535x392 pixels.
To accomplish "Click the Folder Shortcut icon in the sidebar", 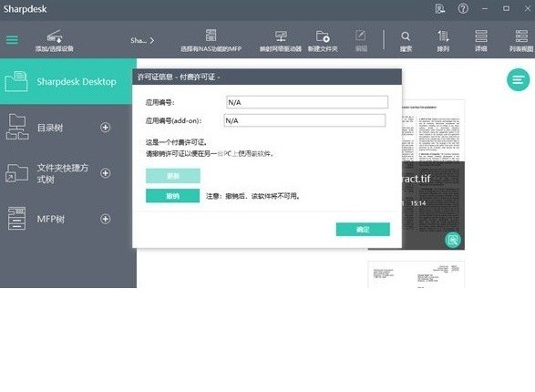I will (x=16, y=173).
